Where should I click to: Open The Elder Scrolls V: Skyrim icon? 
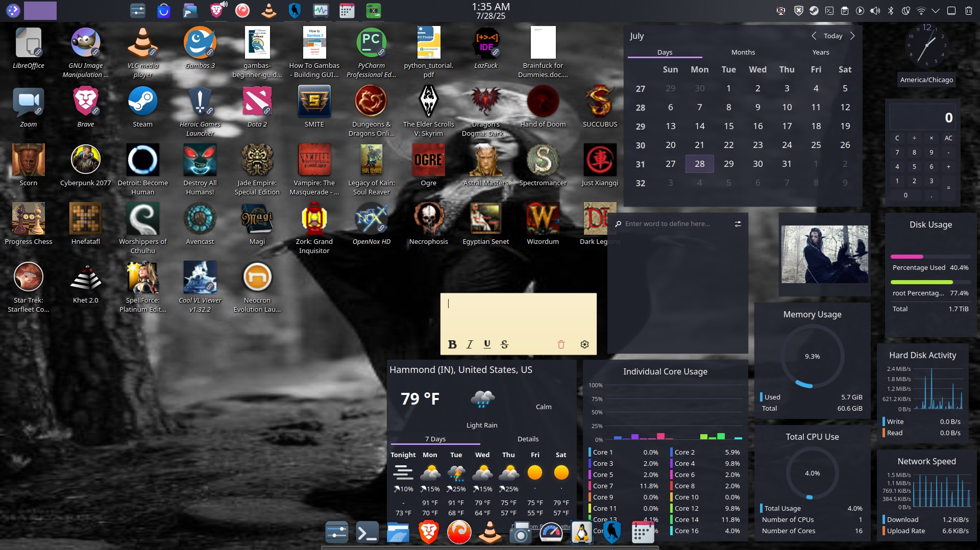(x=428, y=102)
